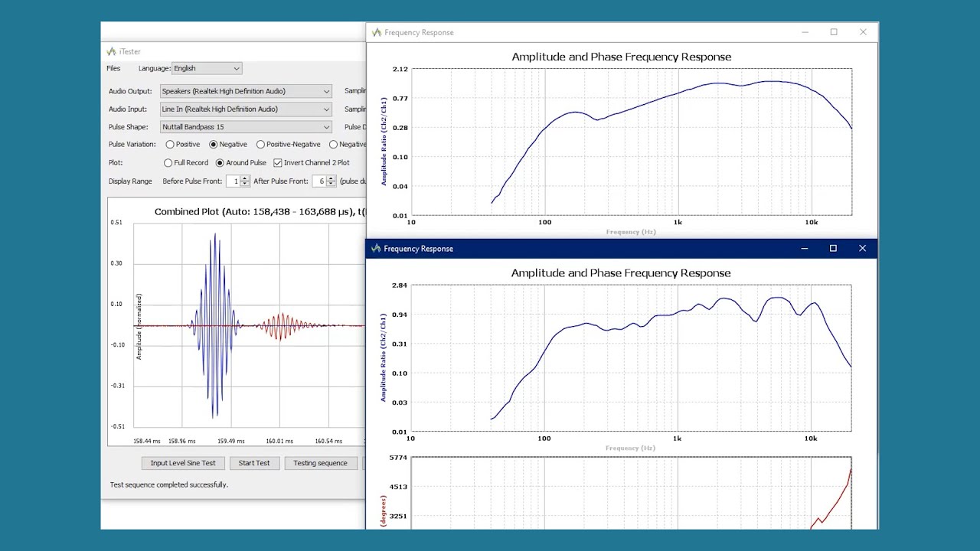
Task: Click the Start Test button
Action: [254, 463]
